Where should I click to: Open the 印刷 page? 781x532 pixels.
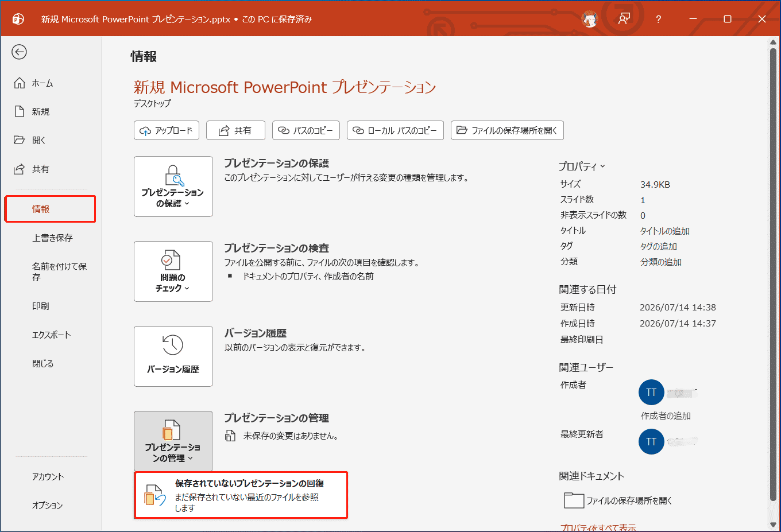tap(41, 306)
